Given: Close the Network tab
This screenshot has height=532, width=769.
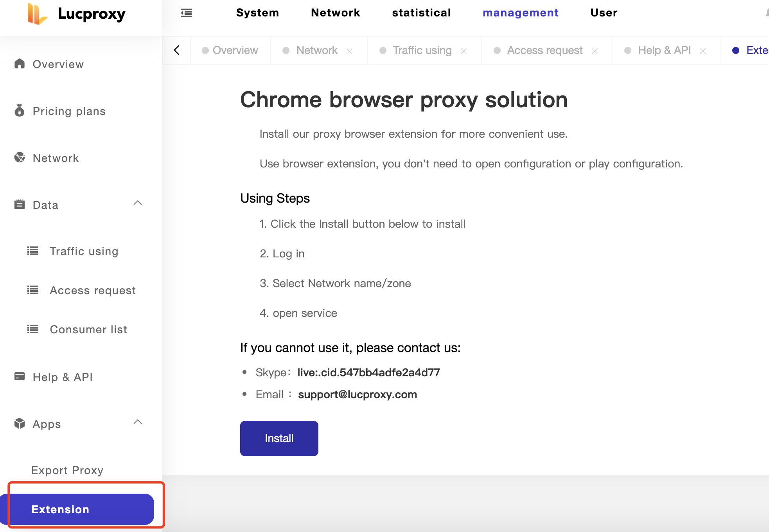Looking at the screenshot, I should click(x=350, y=51).
